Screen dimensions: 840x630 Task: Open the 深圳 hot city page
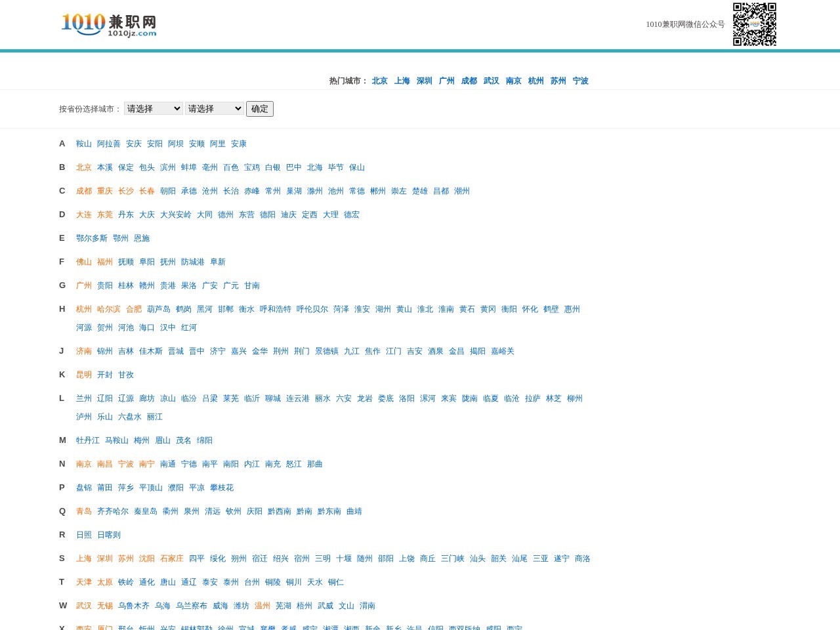click(x=424, y=81)
